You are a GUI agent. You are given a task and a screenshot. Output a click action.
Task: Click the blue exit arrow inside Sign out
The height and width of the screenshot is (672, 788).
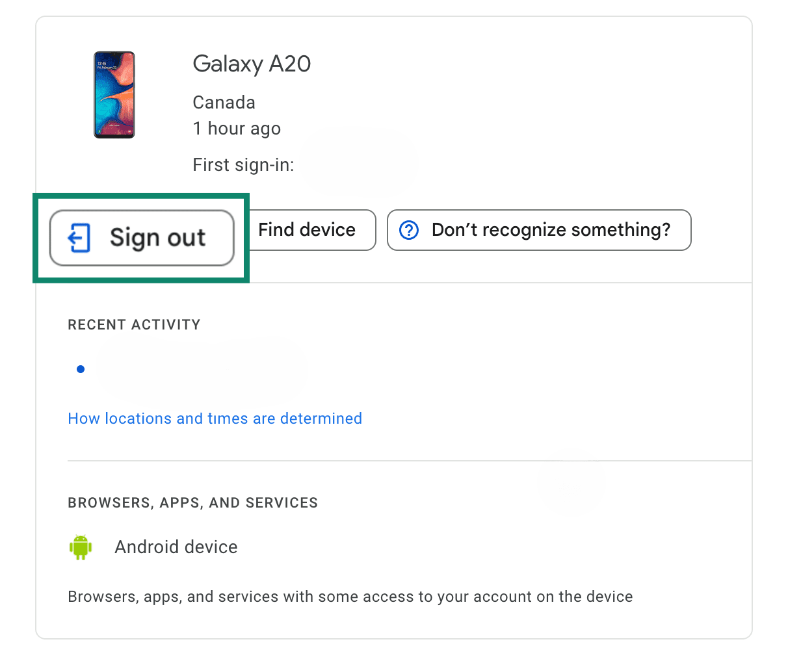(x=79, y=238)
